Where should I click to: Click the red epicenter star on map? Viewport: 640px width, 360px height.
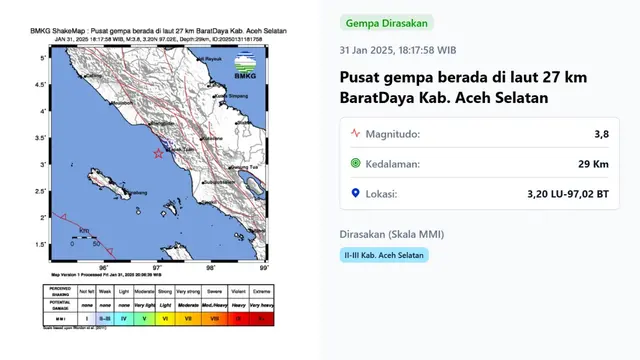[x=158, y=153]
